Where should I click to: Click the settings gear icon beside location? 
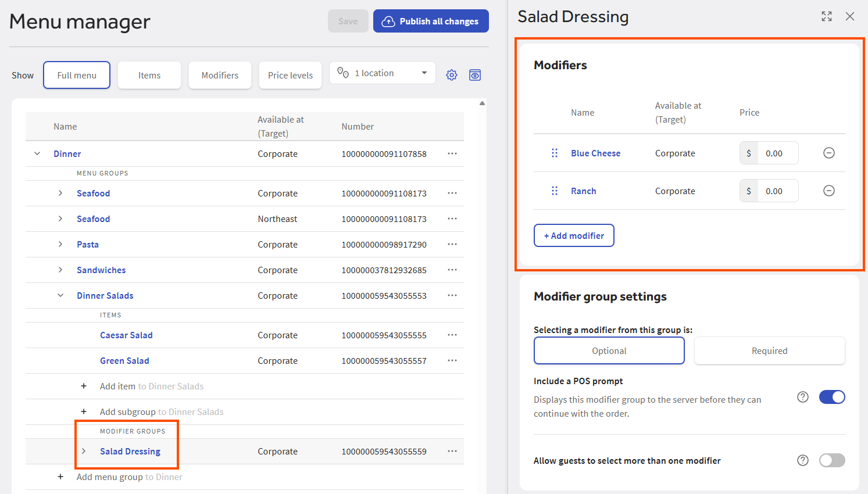click(452, 75)
